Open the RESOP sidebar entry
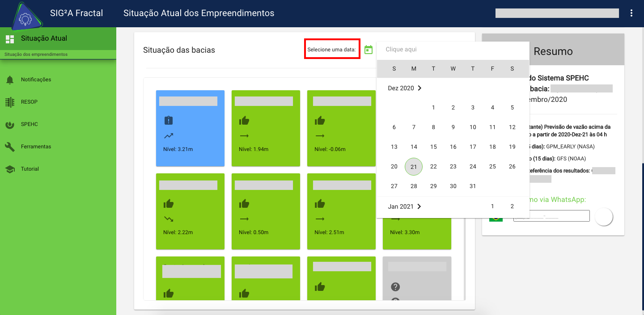Image resolution: width=644 pixels, height=315 pixels. [58, 102]
